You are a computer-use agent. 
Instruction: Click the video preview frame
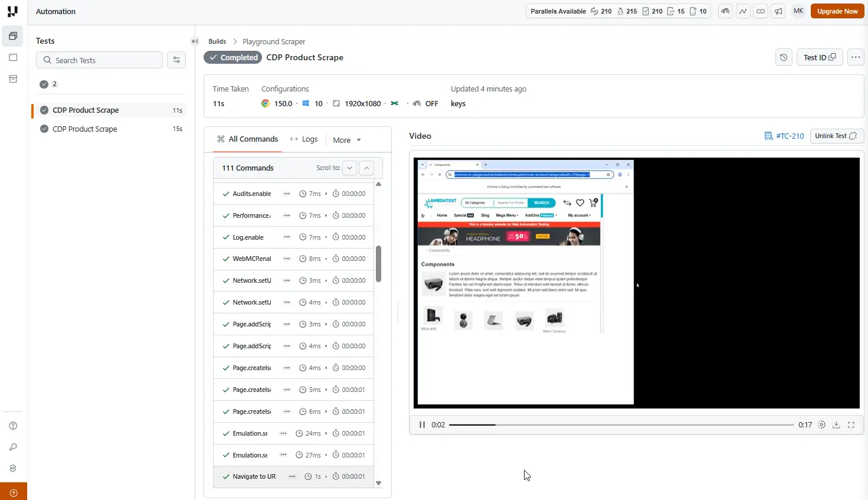point(637,283)
